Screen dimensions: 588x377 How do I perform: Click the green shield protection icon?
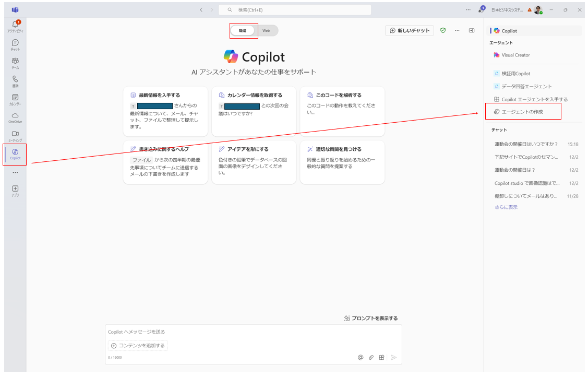(443, 30)
